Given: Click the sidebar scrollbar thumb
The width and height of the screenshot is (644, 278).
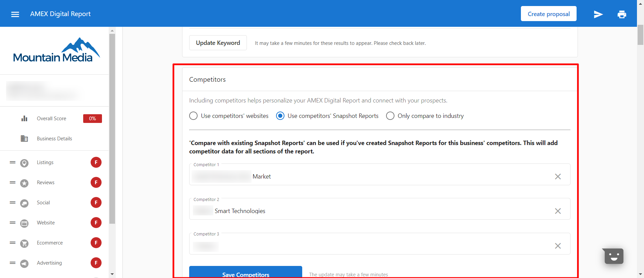Looking at the screenshot, I should (112, 129).
